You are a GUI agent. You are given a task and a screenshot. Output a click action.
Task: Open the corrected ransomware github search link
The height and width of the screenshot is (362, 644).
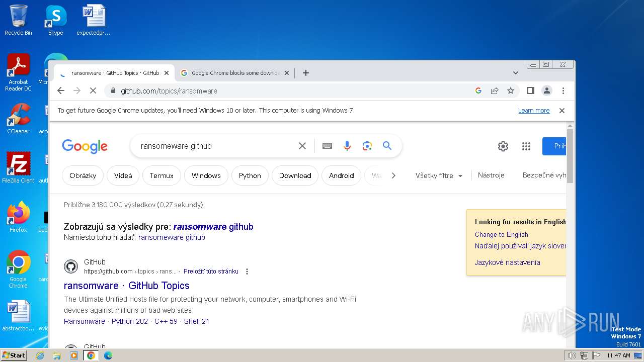(213, 227)
